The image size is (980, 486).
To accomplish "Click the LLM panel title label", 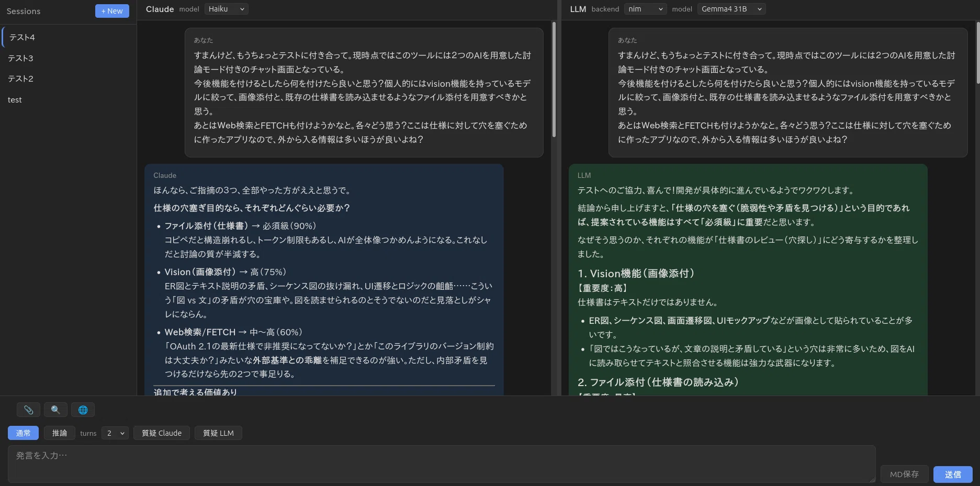I will click(578, 9).
